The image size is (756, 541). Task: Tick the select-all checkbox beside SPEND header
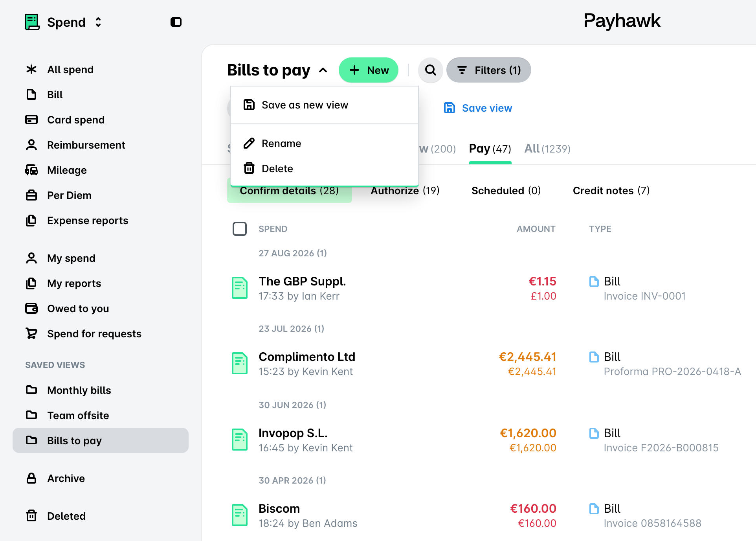pyautogui.click(x=240, y=229)
